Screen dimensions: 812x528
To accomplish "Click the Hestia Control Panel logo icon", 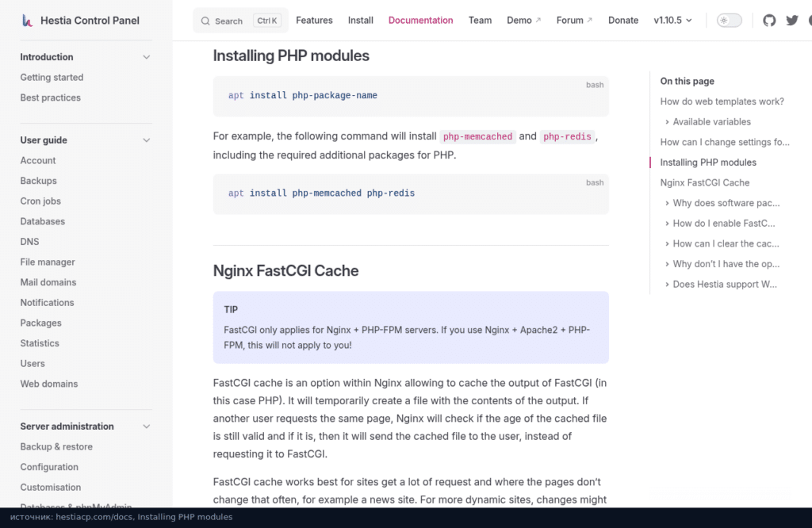I will pos(27,21).
